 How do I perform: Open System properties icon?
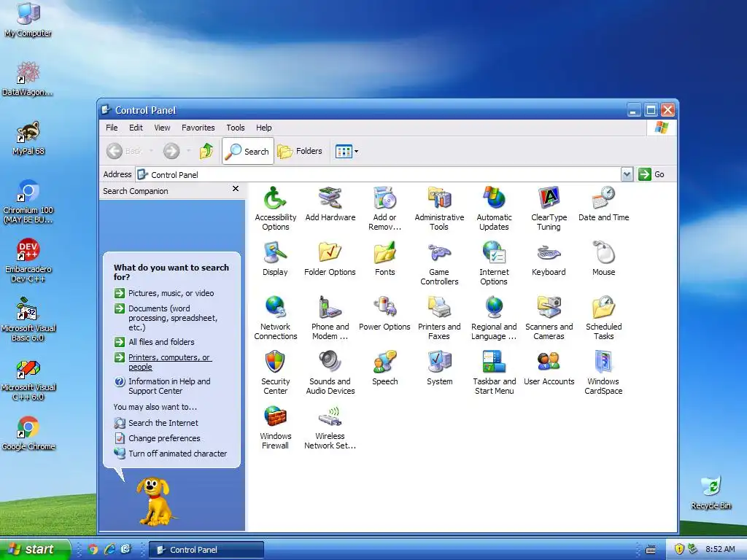(439, 368)
